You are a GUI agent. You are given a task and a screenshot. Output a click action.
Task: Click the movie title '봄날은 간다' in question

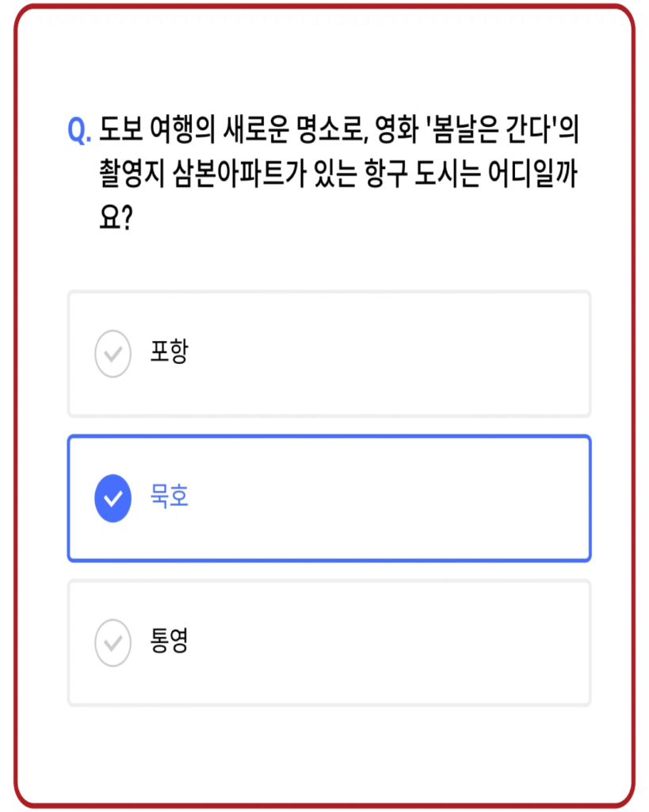point(484,130)
